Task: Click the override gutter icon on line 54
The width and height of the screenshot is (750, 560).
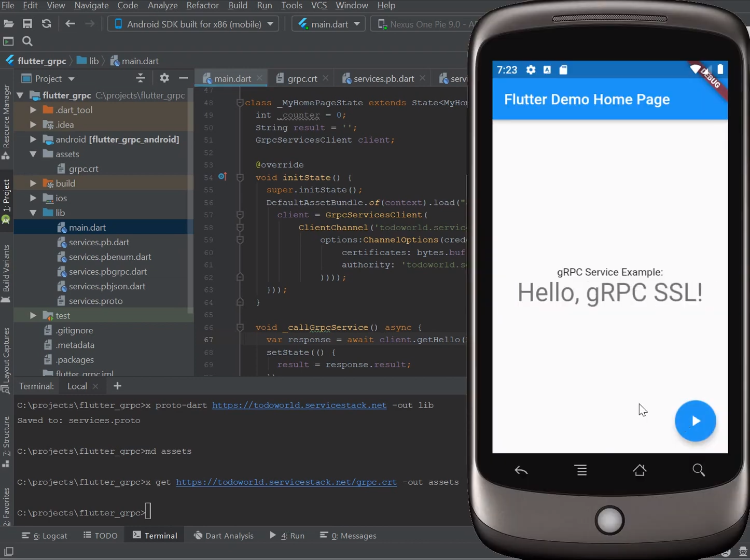Action: [223, 177]
